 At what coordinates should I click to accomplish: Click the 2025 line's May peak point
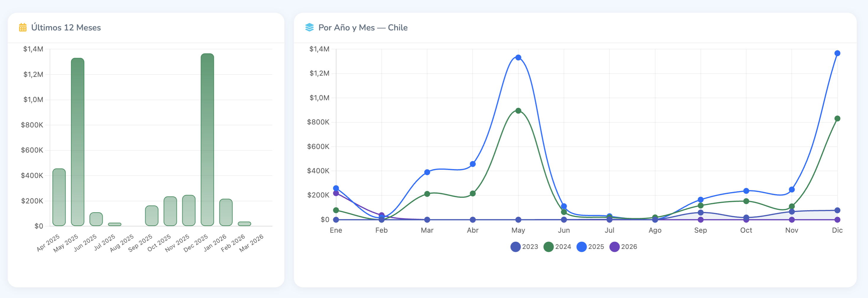point(518,58)
